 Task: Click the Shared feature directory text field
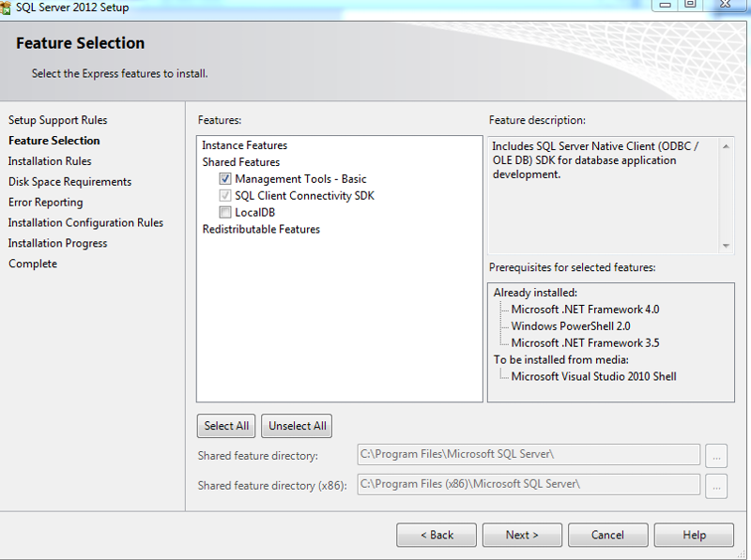click(529, 455)
